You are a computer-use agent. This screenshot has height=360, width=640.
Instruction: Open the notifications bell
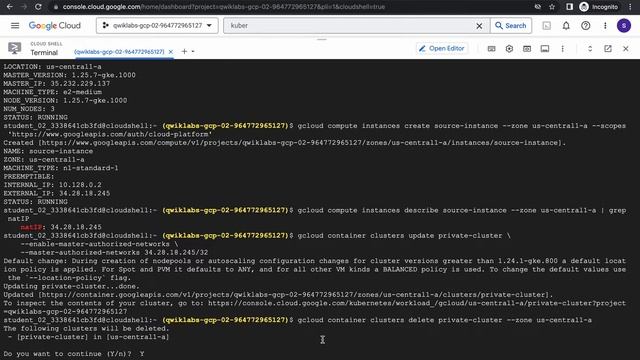point(566,26)
